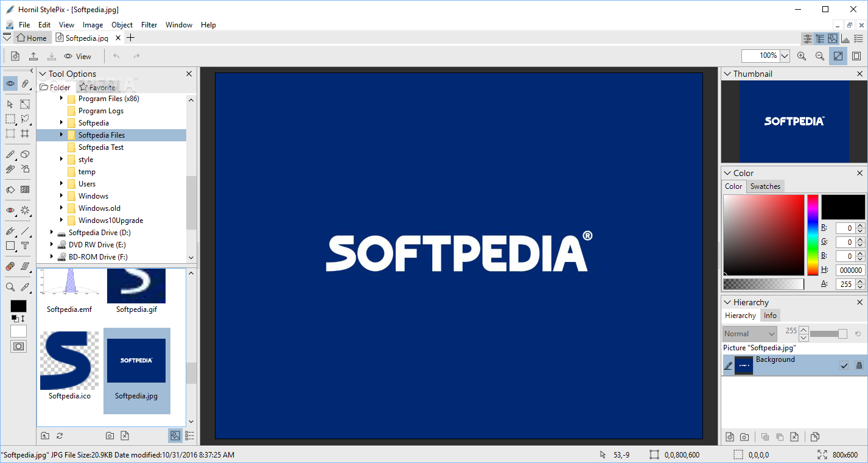Click the new layer icon in Hierarchy panel

pos(730,437)
